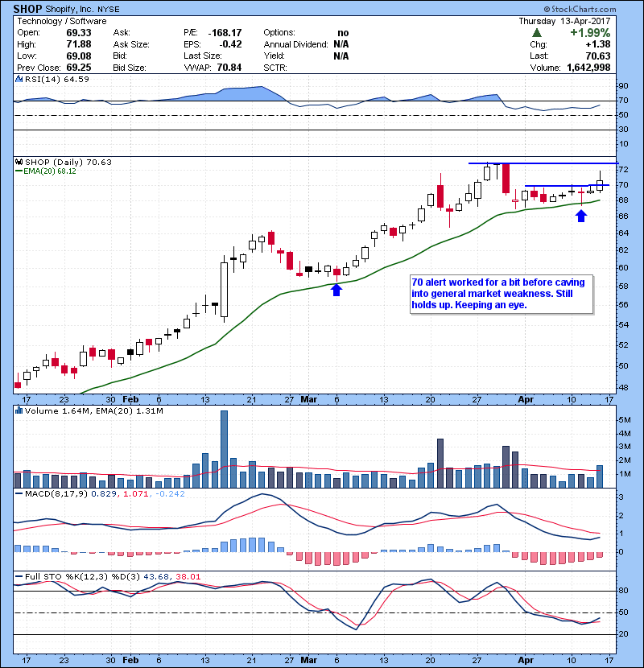This screenshot has width=644, height=668.
Task: Click the Chg value +1.38
Action: pos(598,44)
